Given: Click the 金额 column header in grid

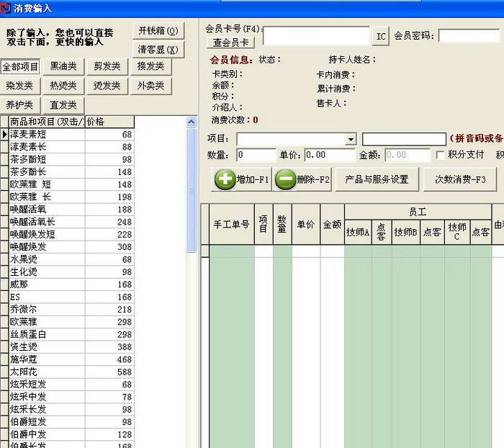Looking at the screenshot, I should [332, 224].
